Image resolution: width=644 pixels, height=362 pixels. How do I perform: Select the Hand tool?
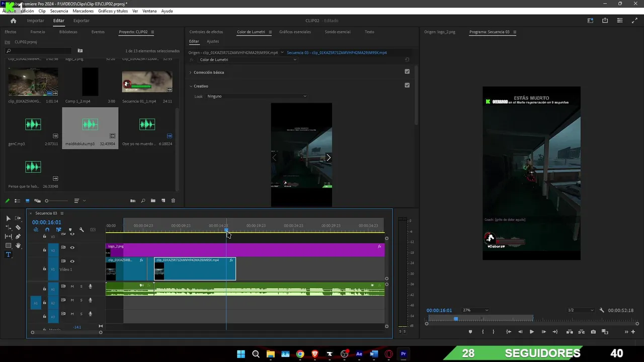[18, 245]
